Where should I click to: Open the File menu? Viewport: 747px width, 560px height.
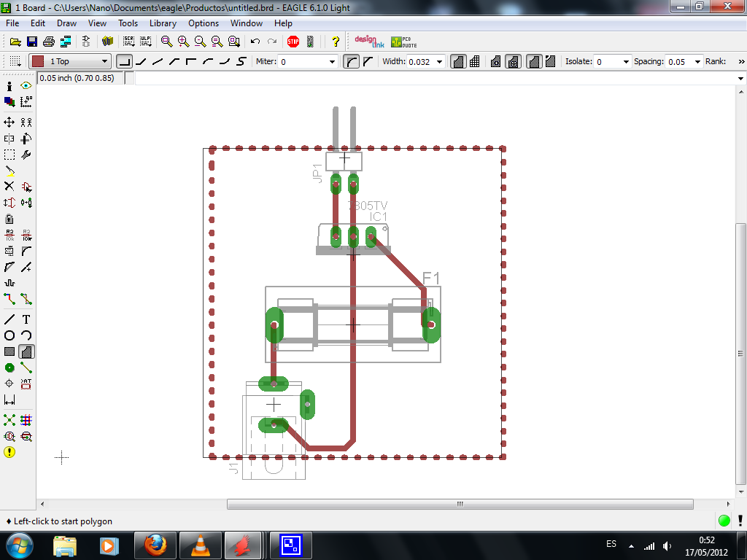[x=12, y=23]
